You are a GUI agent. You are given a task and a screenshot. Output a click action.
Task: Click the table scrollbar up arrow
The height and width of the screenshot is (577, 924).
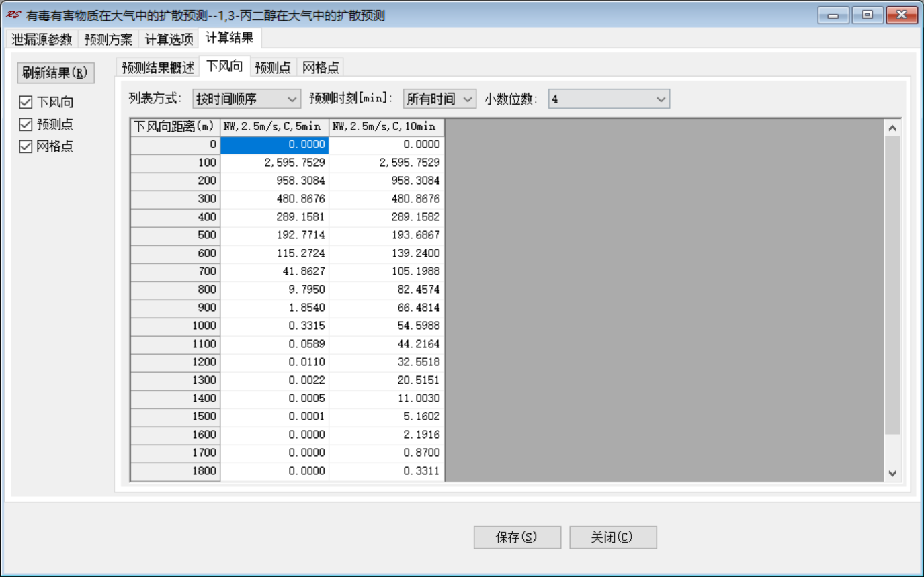pyautogui.click(x=892, y=128)
